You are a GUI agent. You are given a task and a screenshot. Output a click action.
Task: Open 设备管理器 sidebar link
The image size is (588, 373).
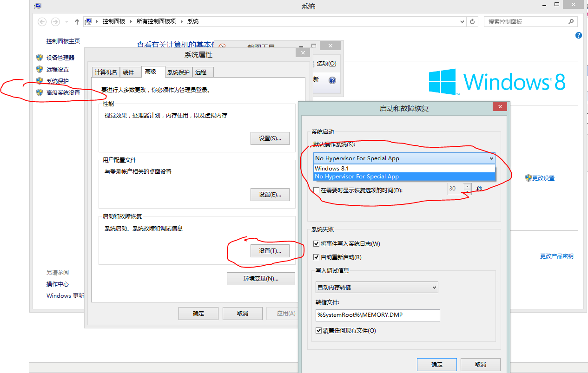point(60,58)
